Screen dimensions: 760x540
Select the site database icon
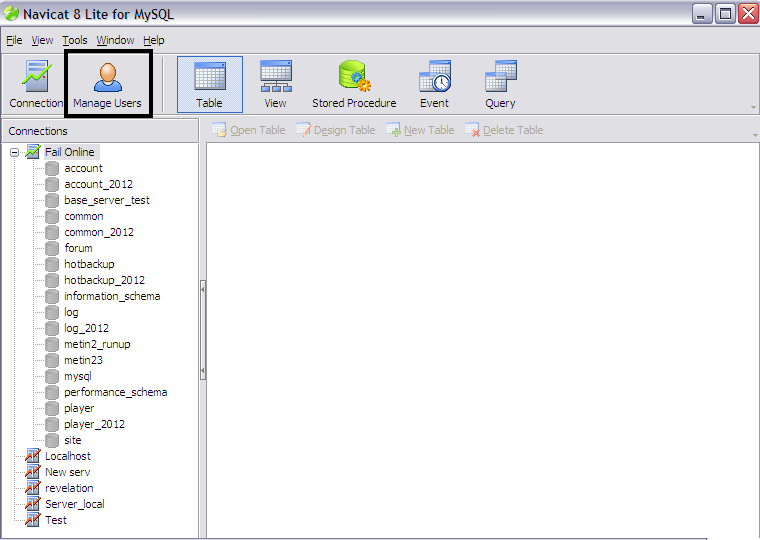(x=52, y=440)
